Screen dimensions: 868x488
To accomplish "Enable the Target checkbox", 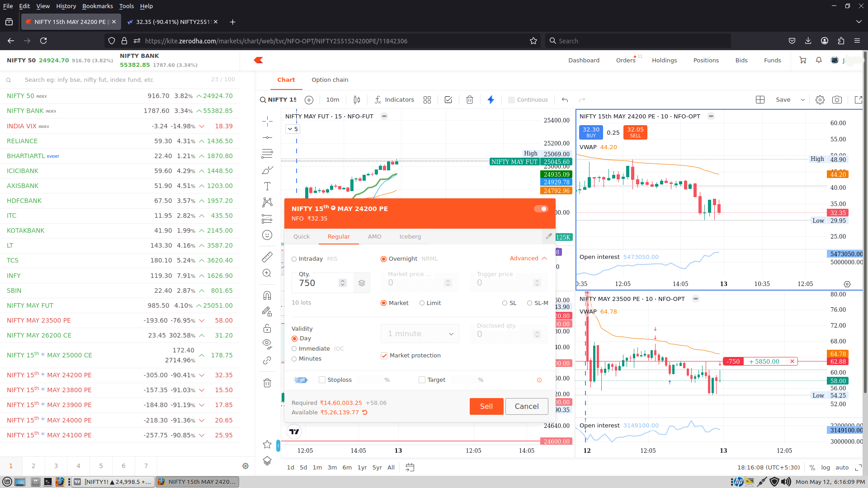I will (x=422, y=380).
